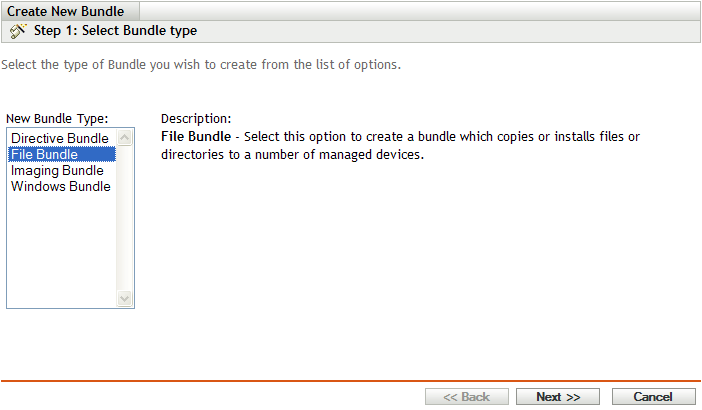Click the bold File Bundle description title
The height and width of the screenshot is (410, 702).
(x=196, y=136)
